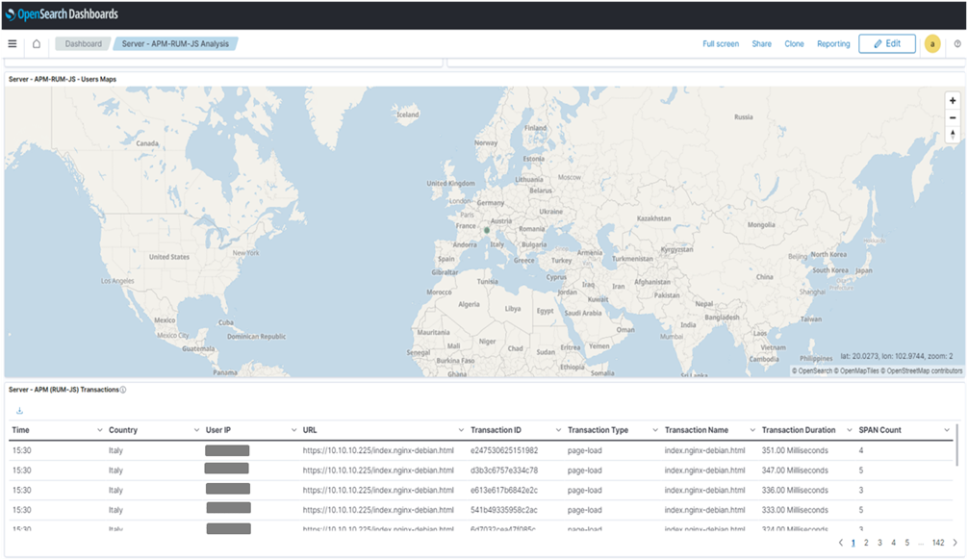
Task: Open the Share menu
Action: point(762,44)
